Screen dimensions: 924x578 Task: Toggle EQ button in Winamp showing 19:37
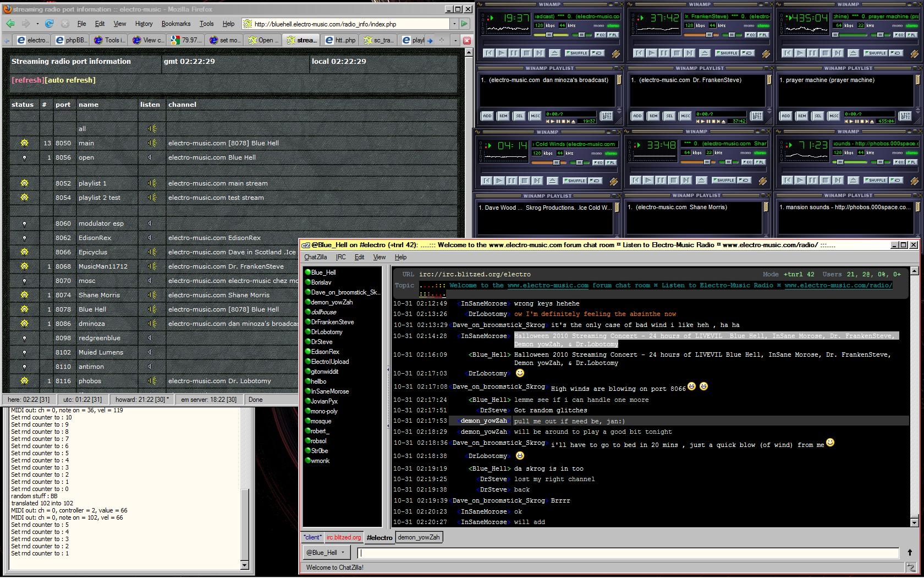coord(600,35)
